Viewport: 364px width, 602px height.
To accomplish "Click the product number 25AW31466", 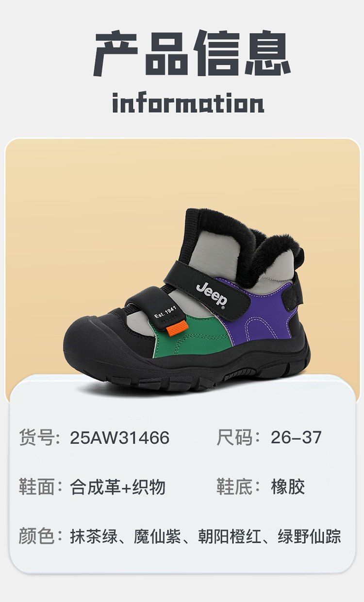I will click(120, 438).
